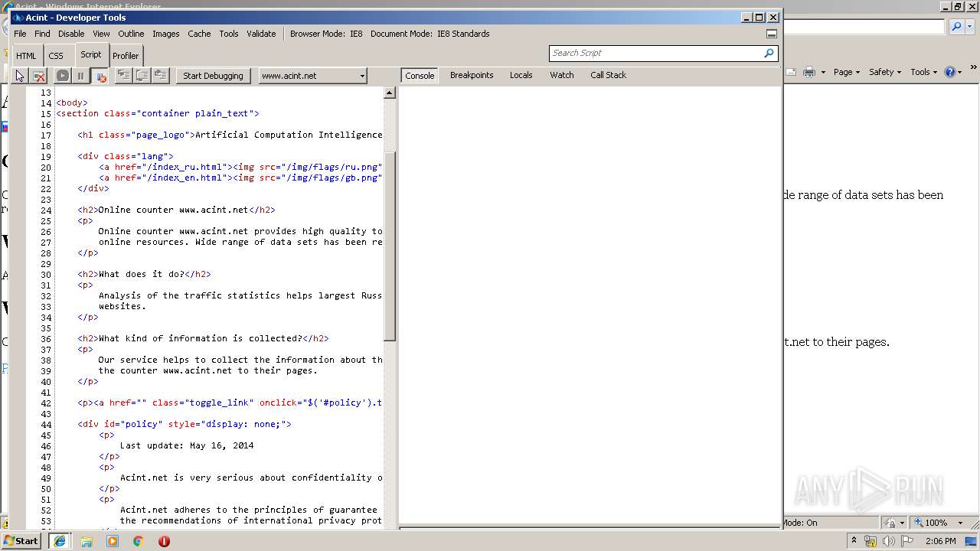The width and height of the screenshot is (980, 551).
Task: Click the IE Read Mail envelope icon
Action: (x=791, y=72)
